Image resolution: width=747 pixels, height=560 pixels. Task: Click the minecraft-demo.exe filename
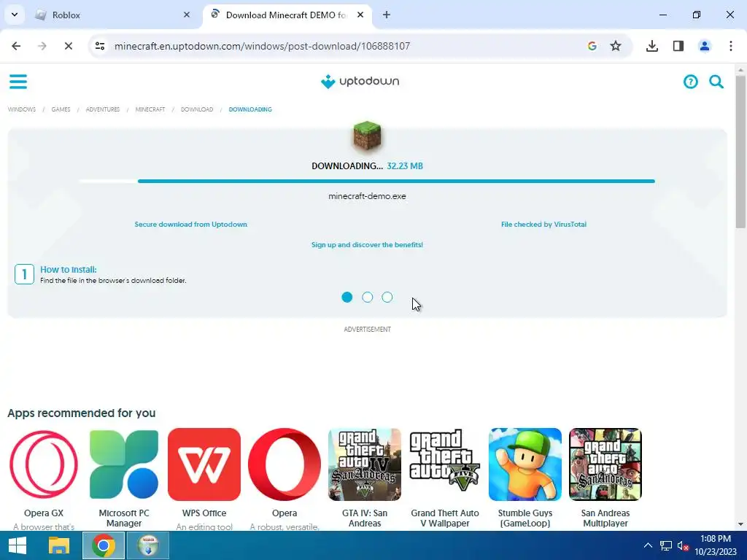(x=368, y=196)
